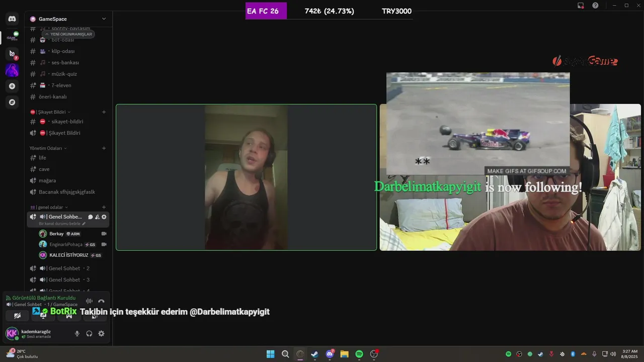Collapse the genel odalar category
This screenshot has height=362, width=644.
(49, 207)
